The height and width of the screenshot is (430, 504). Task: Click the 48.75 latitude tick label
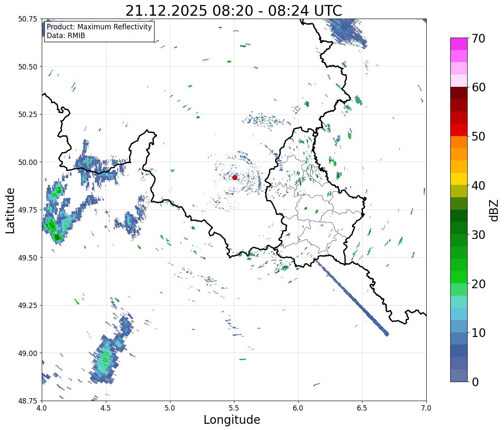click(x=28, y=401)
